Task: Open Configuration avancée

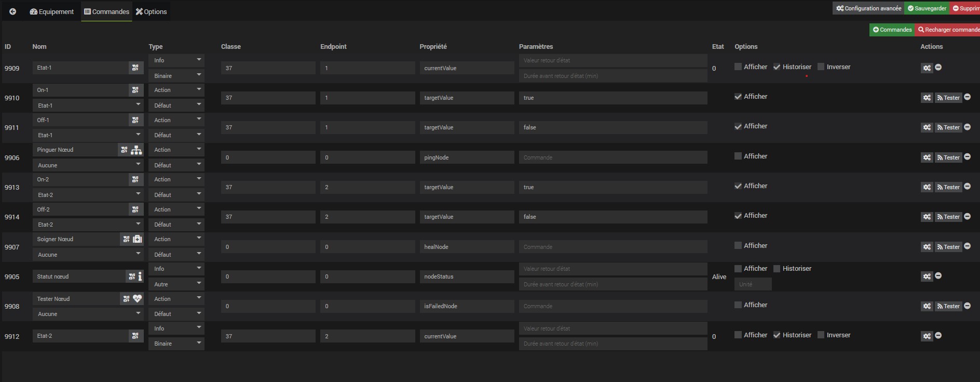Action: [x=868, y=8]
